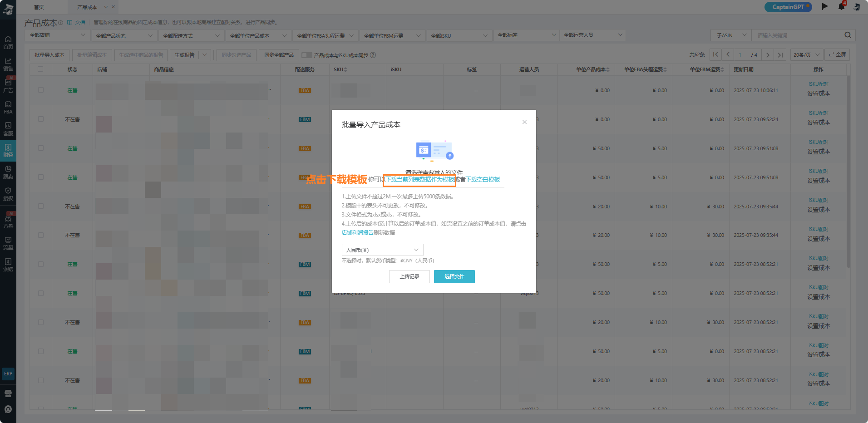The height and width of the screenshot is (423, 868).
Task: Open the 全部运营人员 dropdown
Action: tap(593, 35)
